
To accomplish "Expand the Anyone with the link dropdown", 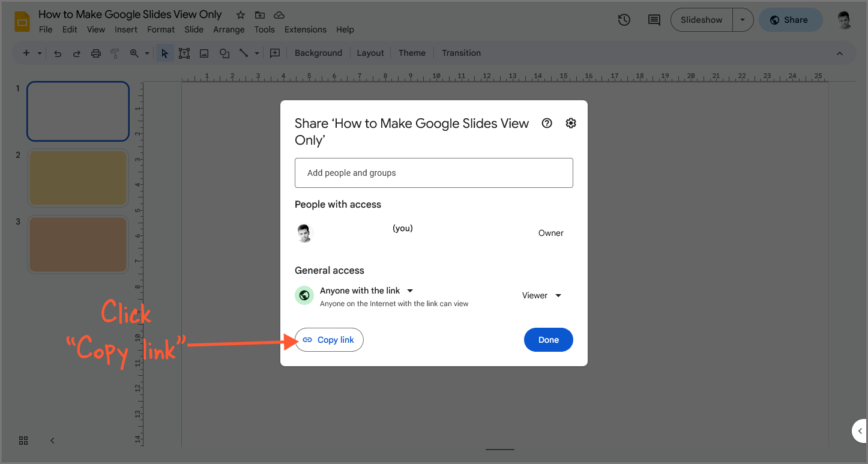I will click(x=410, y=291).
